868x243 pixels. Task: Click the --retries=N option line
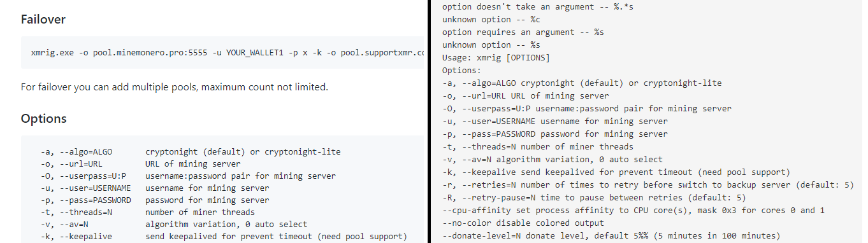pos(647,185)
